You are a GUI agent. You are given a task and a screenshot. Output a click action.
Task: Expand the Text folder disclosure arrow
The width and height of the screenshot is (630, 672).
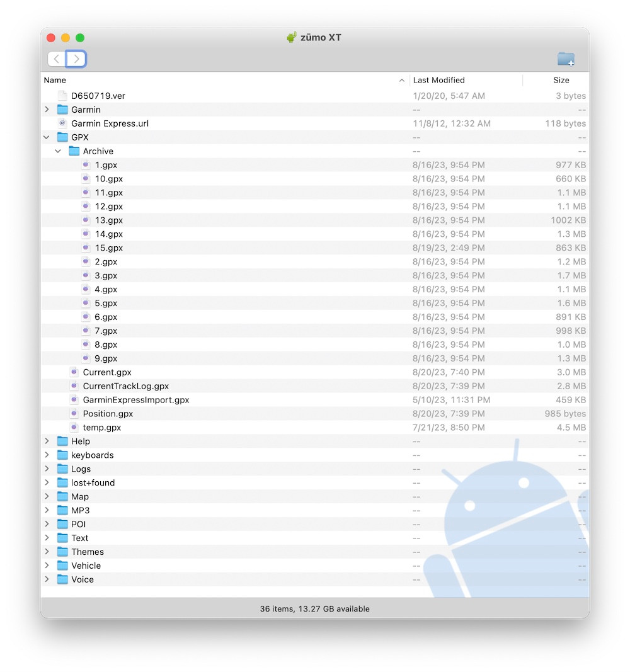pyautogui.click(x=47, y=538)
